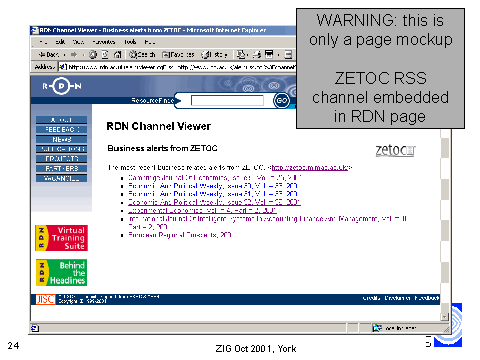Open the Virtual Training Suite banner

(x=62, y=238)
